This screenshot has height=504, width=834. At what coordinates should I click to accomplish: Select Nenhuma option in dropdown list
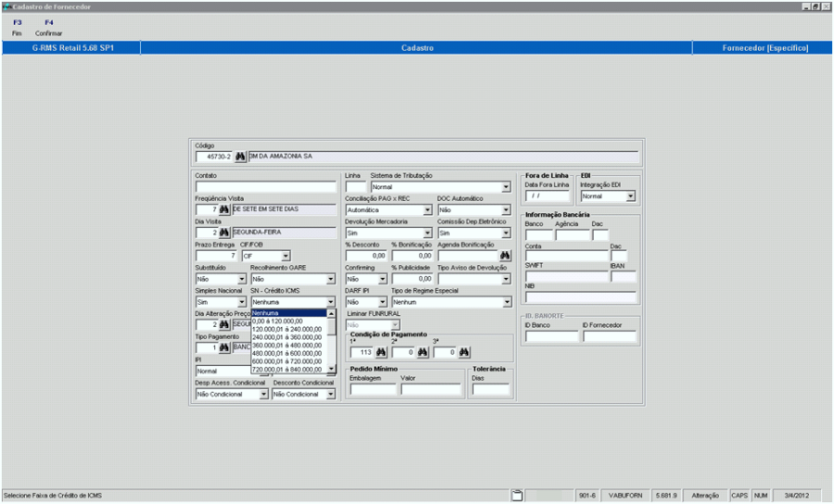[x=289, y=313]
